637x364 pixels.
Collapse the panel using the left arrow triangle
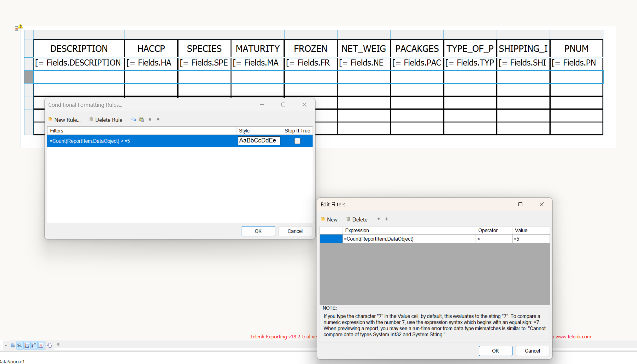57,344
